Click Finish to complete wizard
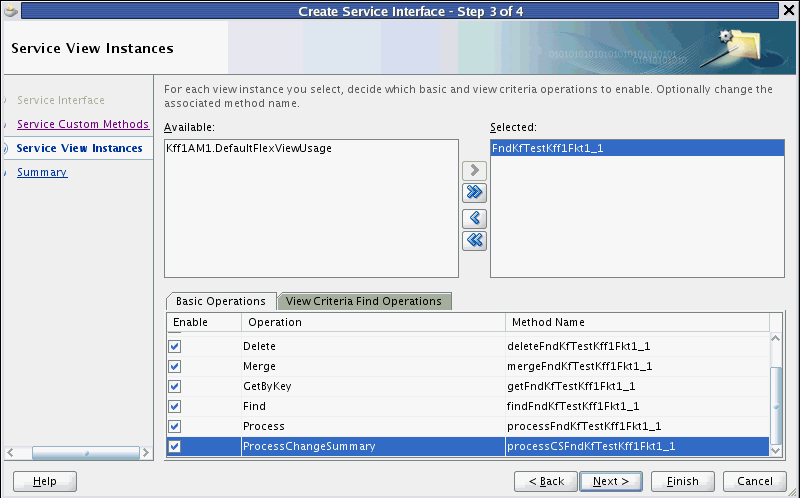This screenshot has height=498, width=800. (x=683, y=481)
